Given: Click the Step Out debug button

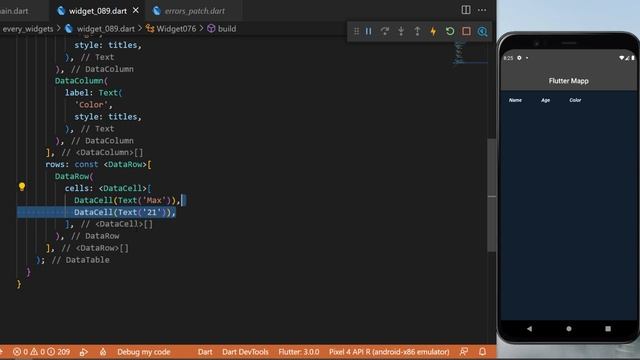Looking at the screenshot, I should pos(417,31).
